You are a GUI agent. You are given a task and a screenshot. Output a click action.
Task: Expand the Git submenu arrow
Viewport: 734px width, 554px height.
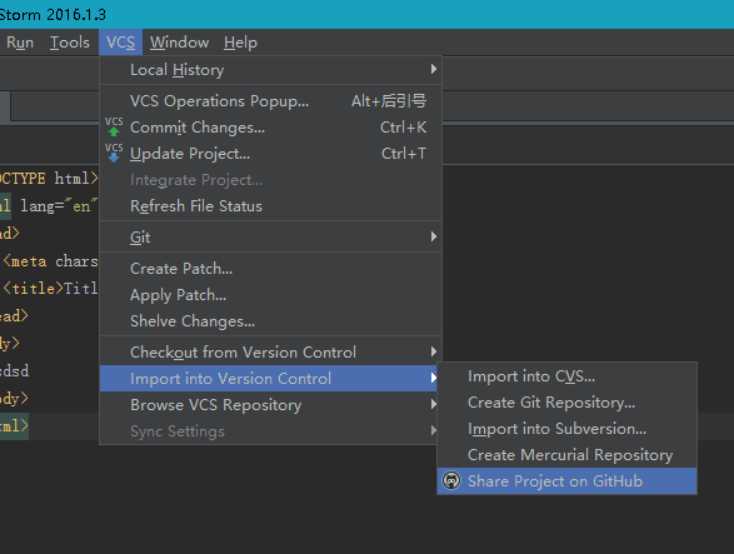point(433,237)
